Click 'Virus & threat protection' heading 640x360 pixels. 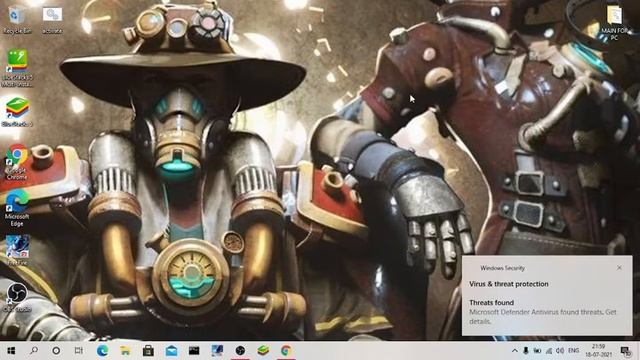[509, 284]
